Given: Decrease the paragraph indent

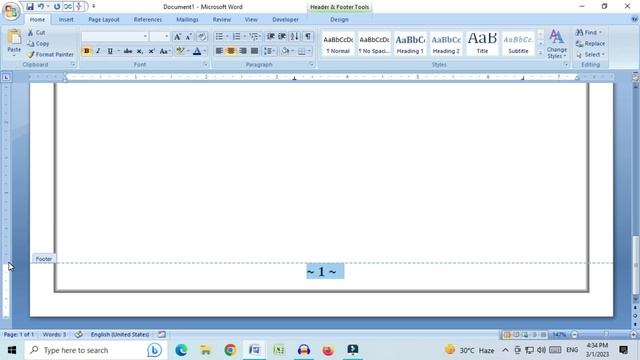Looking at the screenshot, I should click(270, 37).
